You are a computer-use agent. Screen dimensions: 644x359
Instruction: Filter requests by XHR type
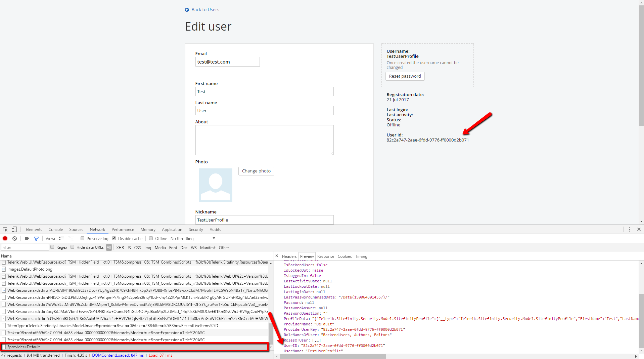(x=120, y=247)
